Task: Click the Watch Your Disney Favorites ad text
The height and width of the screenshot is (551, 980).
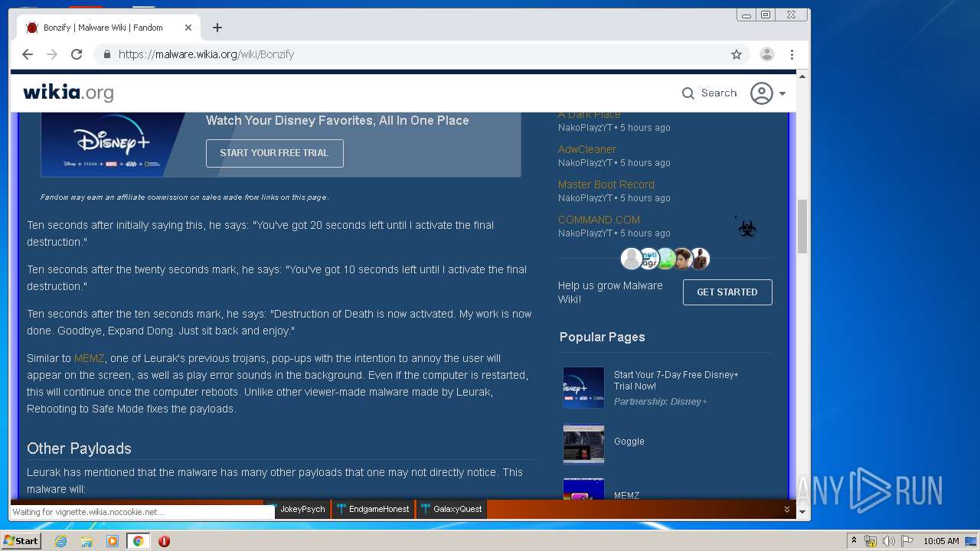Action: coord(338,120)
